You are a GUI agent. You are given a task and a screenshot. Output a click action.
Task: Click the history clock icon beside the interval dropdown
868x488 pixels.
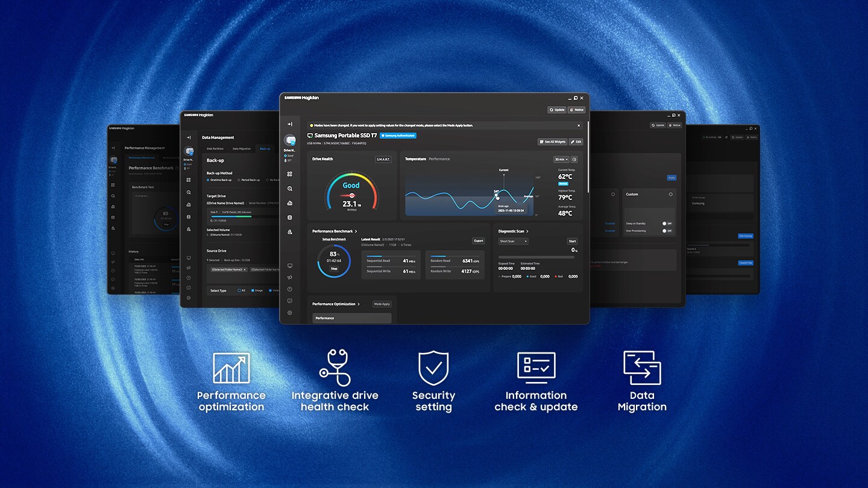click(x=573, y=160)
